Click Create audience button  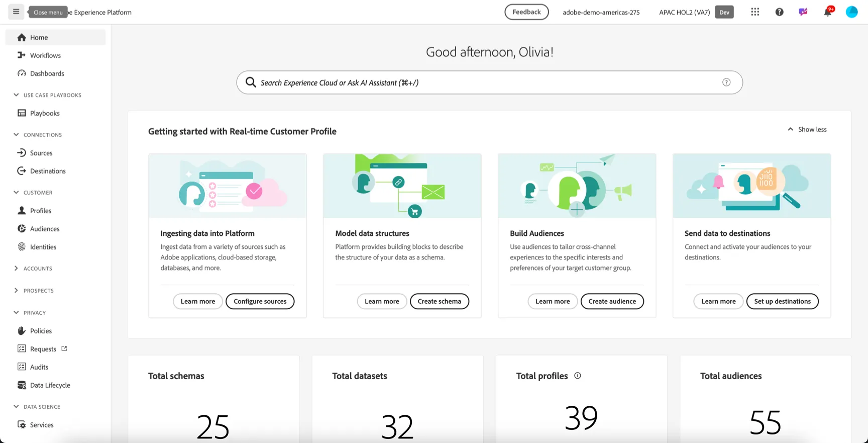pyautogui.click(x=612, y=301)
